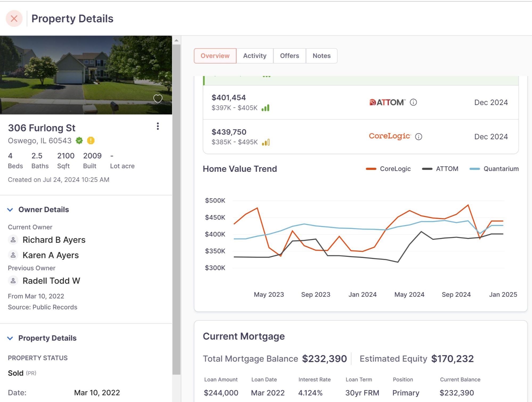Click the Overview tab

point(216,55)
